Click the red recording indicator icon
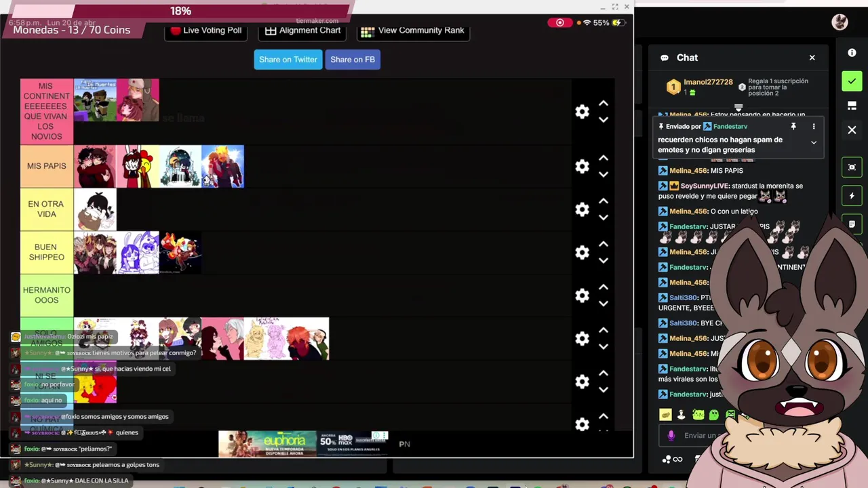 559,23
